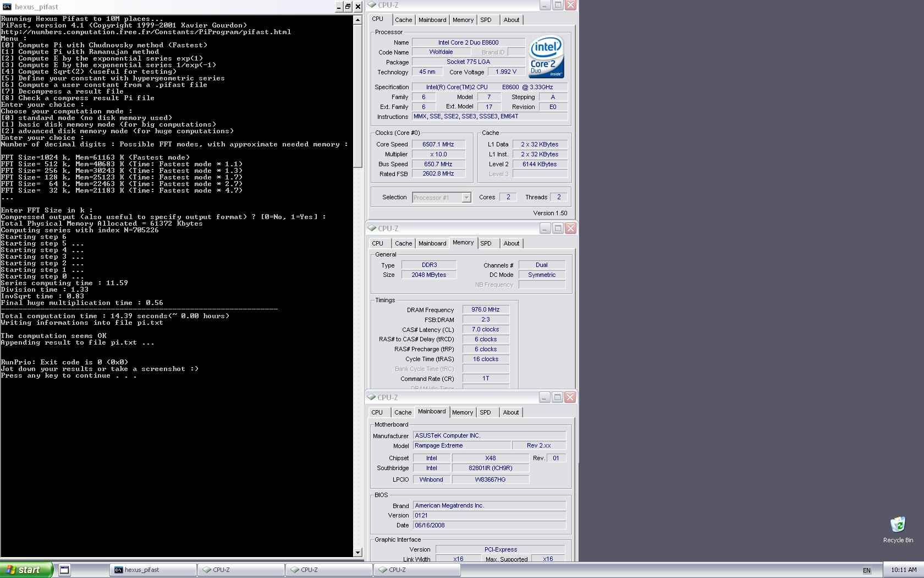Click the mainboard Model field Rampage Extreme
The image size is (924, 578).
[x=461, y=445]
